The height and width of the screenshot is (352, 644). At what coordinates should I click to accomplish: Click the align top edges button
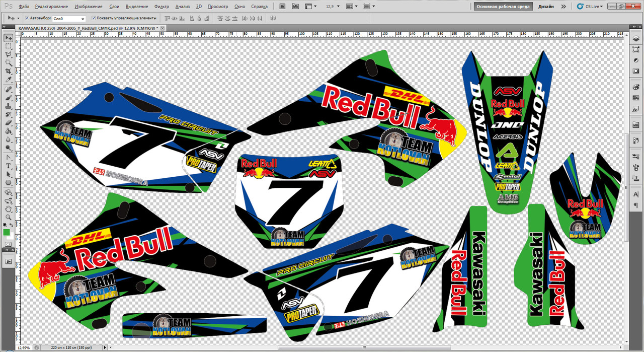(168, 18)
